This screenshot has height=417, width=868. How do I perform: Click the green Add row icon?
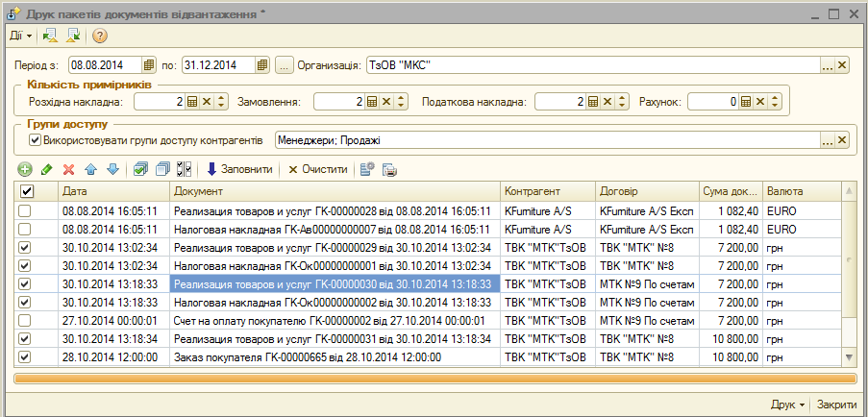25,169
